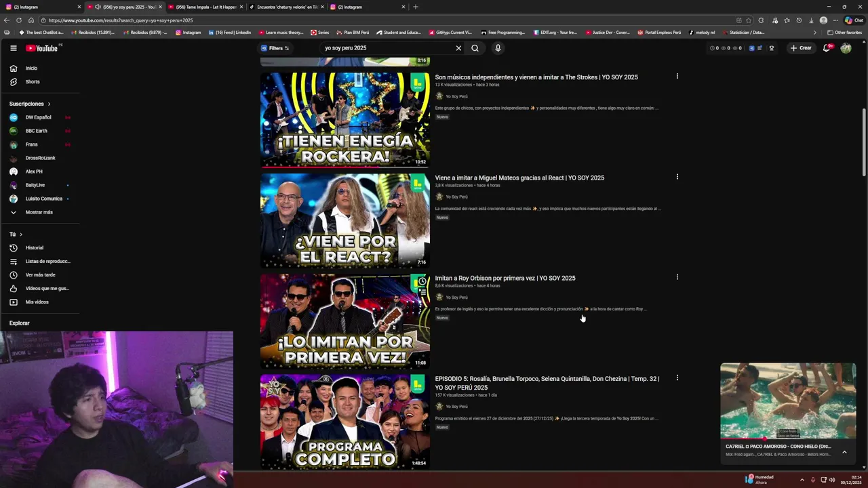Image resolution: width=868 pixels, height=488 pixels.
Task: Show hidden system tray icons
Action: coord(802,480)
